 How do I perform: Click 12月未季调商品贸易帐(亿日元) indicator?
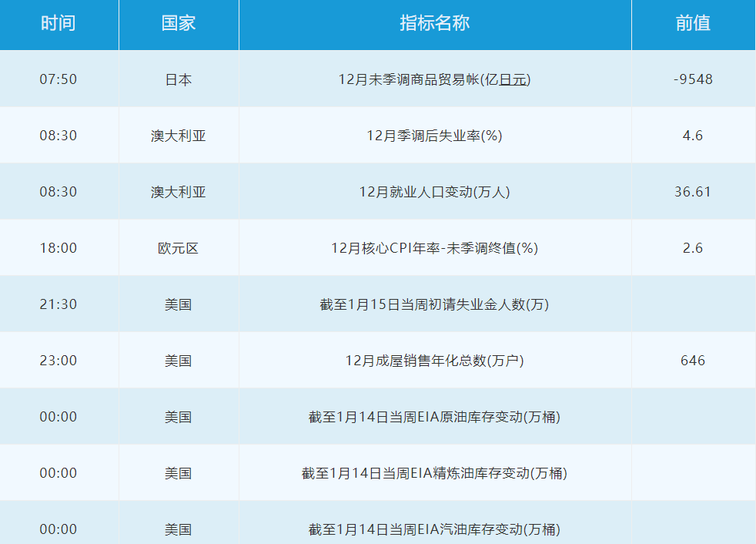point(435,79)
